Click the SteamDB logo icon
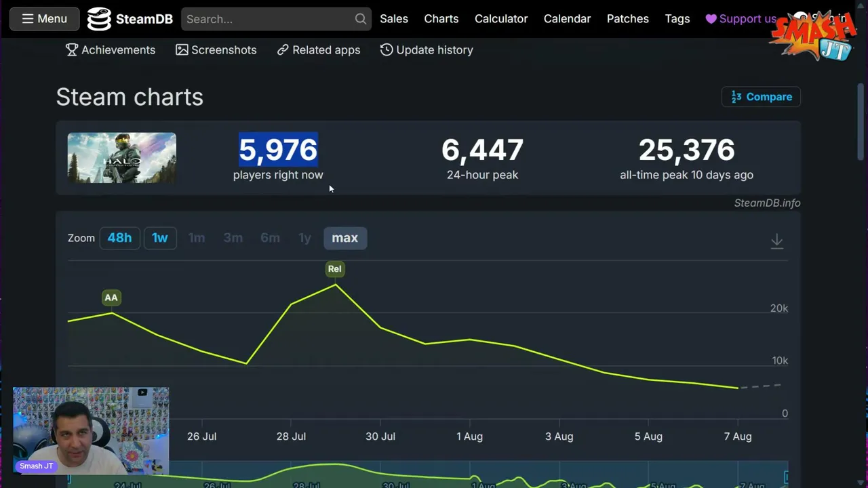Screen dimensions: 868x488 [x=99, y=19]
